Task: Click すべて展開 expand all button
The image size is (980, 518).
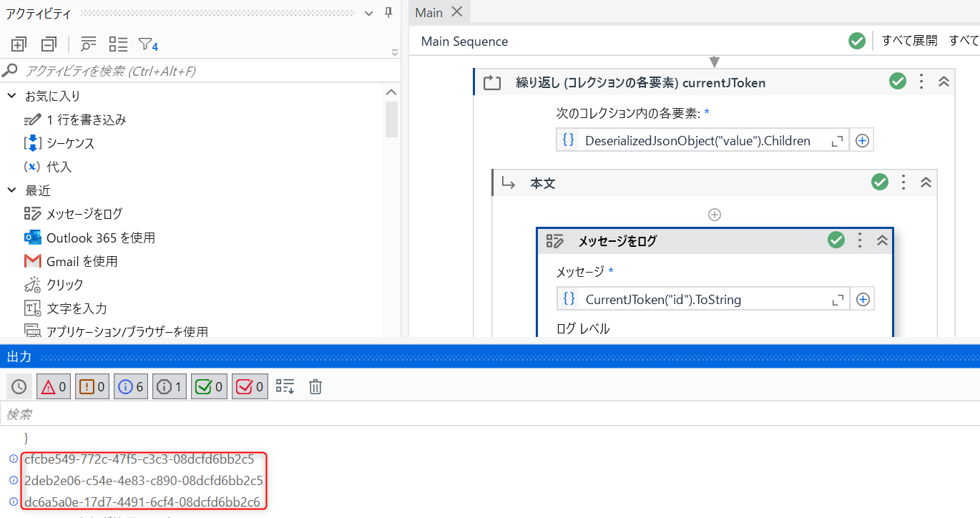Action: click(x=909, y=41)
